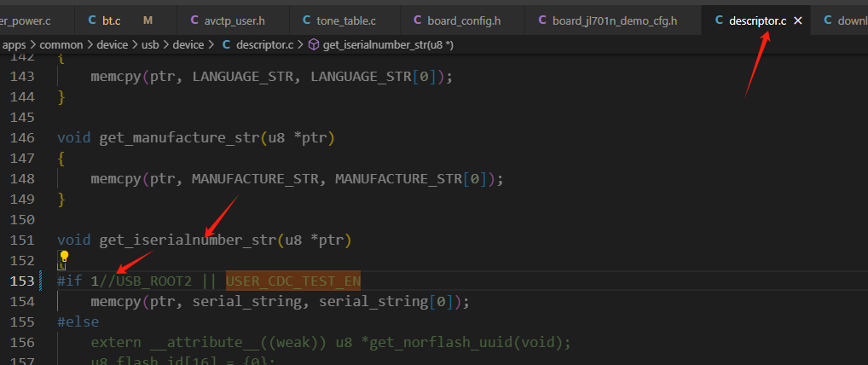Click the get_iserialnumber_str function name

point(188,240)
